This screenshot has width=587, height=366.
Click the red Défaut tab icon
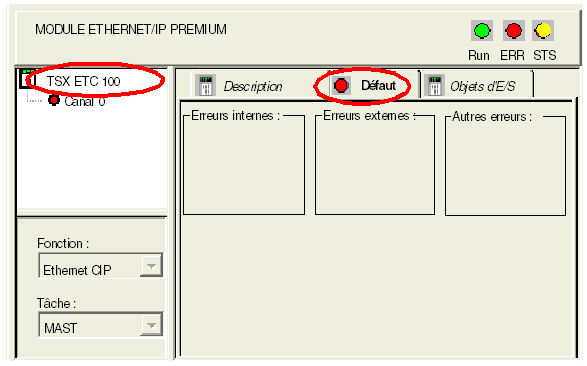(x=341, y=85)
